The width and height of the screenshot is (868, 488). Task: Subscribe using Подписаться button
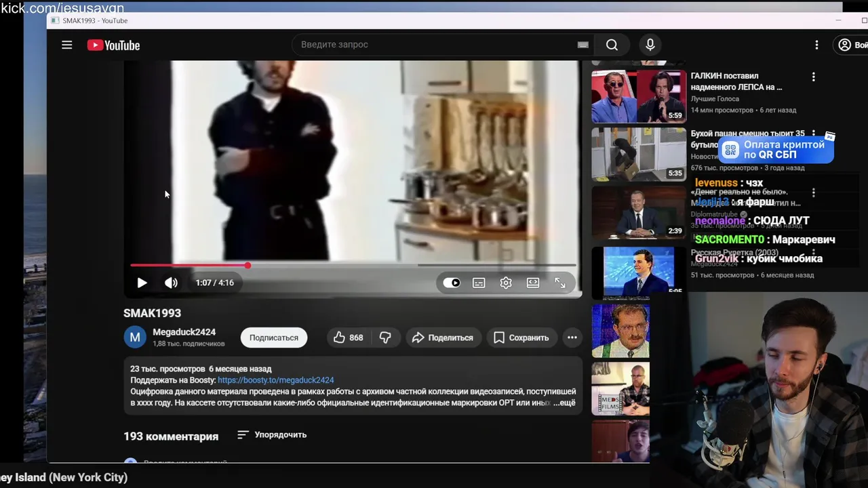274,338
